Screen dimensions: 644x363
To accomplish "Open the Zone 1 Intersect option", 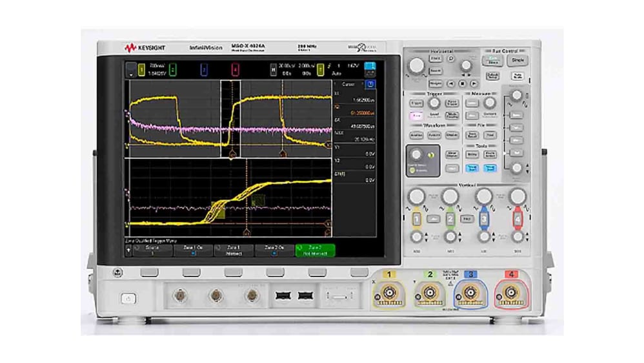I will (x=234, y=251).
